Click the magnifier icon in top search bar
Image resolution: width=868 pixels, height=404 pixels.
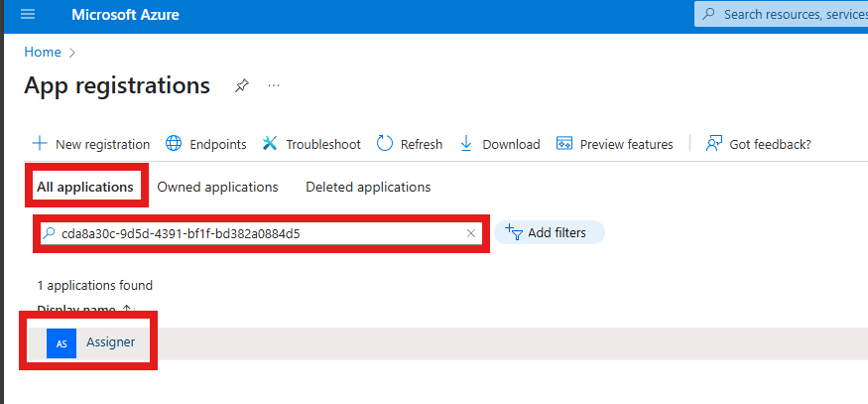(x=708, y=15)
